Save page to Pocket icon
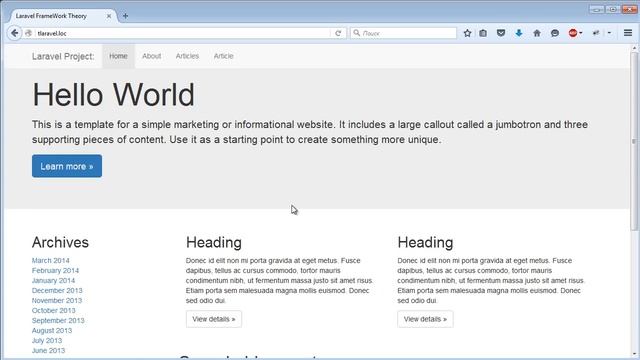 [501, 33]
